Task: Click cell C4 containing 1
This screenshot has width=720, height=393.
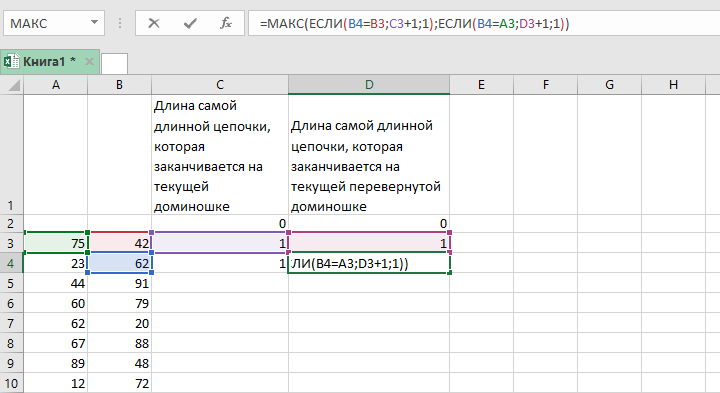Action: (220, 263)
